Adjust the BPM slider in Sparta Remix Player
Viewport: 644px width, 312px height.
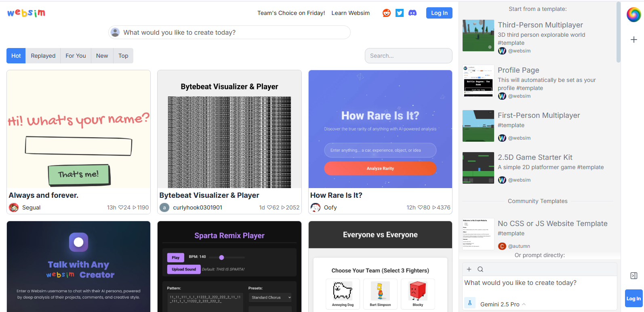click(227, 257)
